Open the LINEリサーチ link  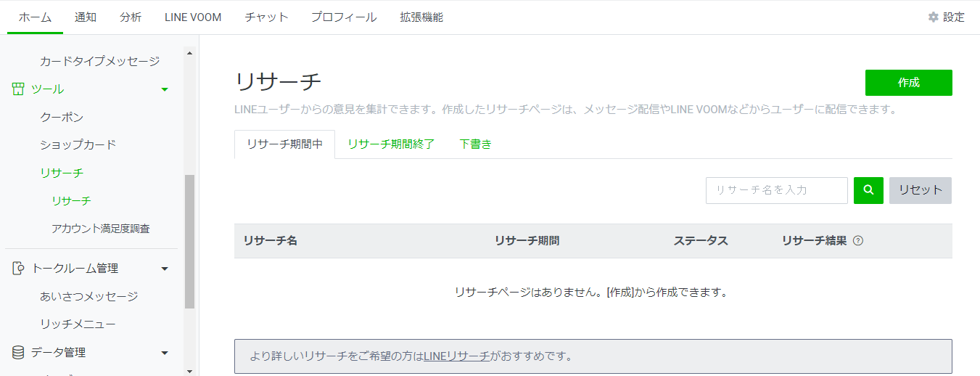pos(457,356)
